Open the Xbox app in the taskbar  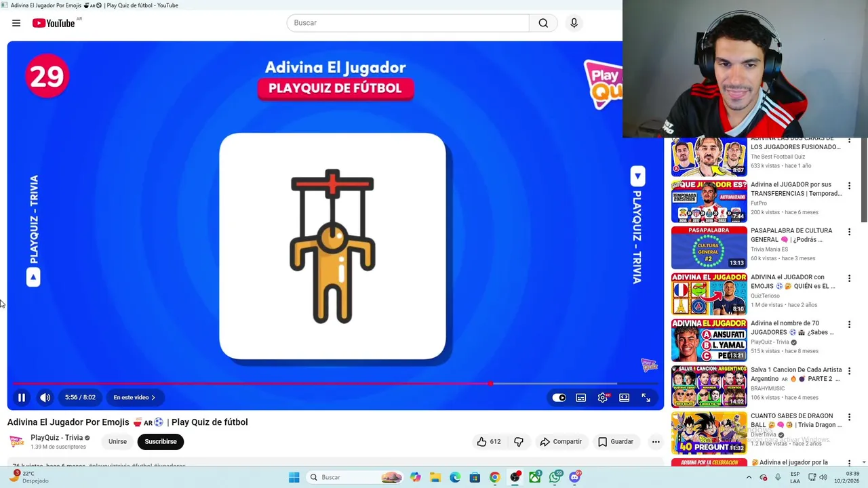pyautogui.click(x=535, y=478)
